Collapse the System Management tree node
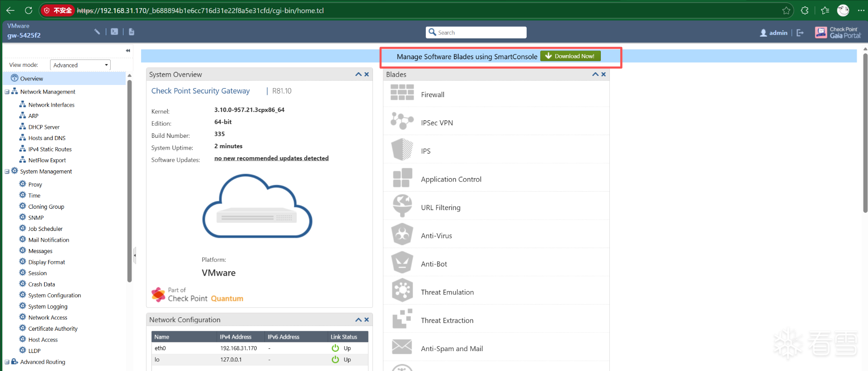Viewport: 868px width, 371px height. [x=7, y=172]
